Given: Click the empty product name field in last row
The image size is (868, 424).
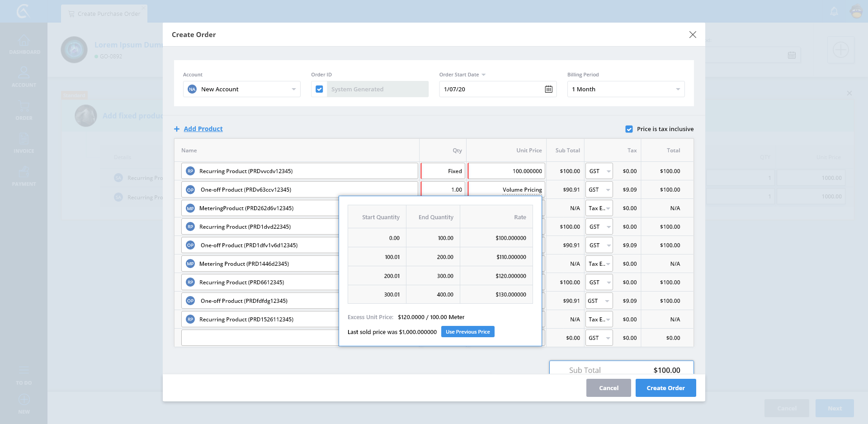Looking at the screenshot, I should point(259,338).
